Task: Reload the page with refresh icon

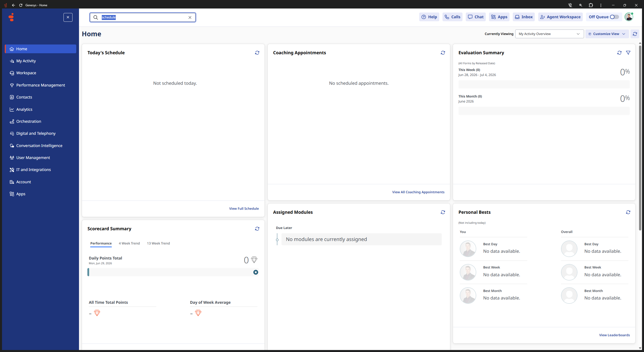Action: tap(21, 5)
